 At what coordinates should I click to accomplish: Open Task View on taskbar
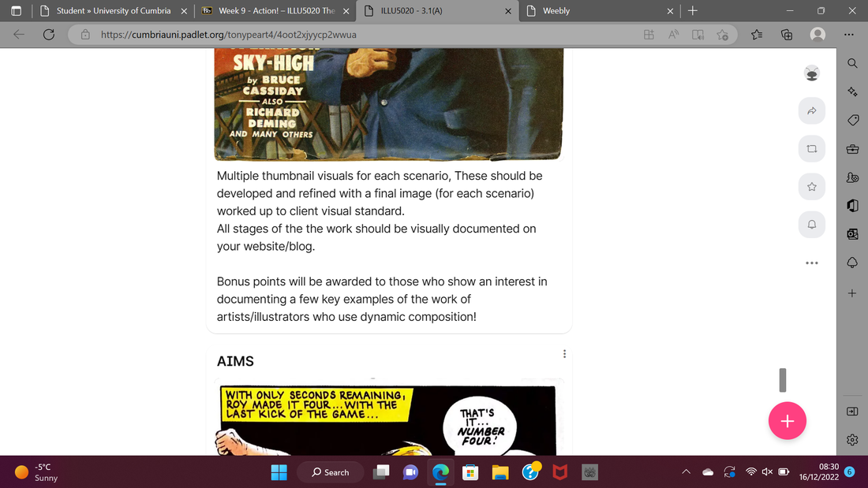(x=381, y=472)
